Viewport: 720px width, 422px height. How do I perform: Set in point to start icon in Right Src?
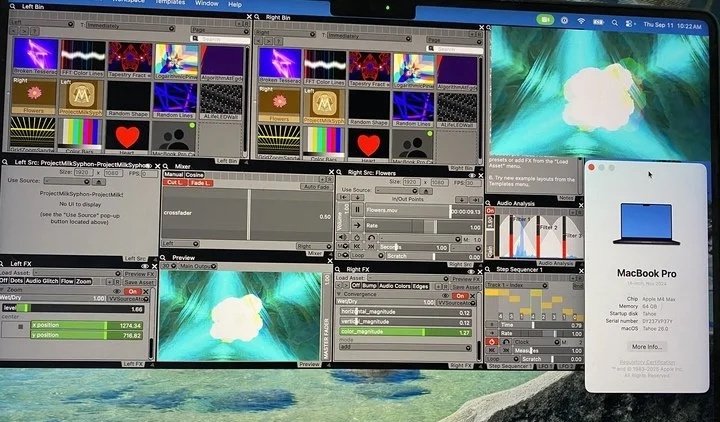click(343, 198)
